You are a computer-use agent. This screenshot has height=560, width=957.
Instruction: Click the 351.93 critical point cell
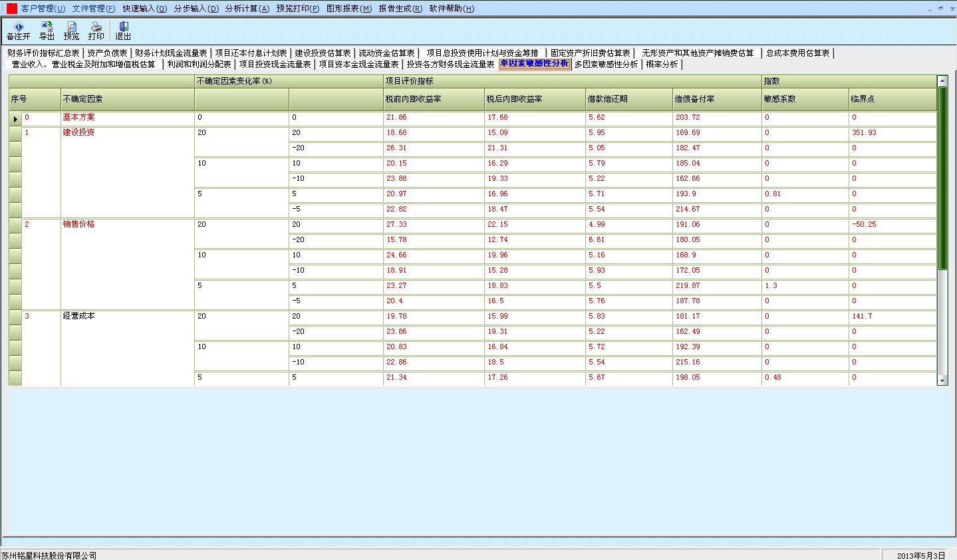coord(892,133)
